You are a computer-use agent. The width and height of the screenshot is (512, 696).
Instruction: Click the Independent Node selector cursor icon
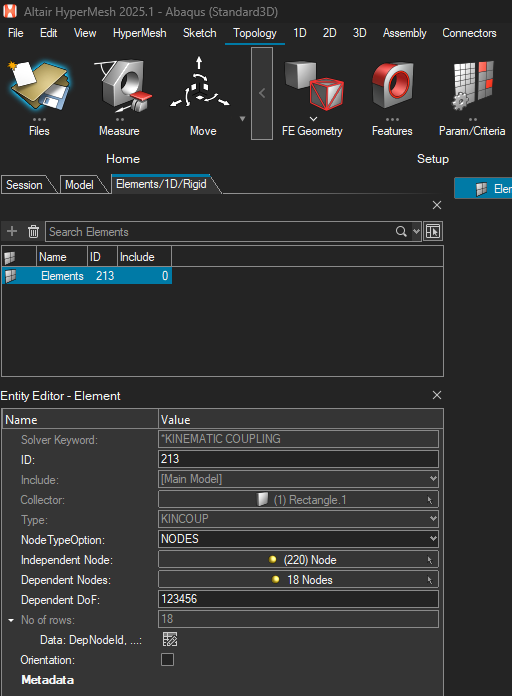[x=429, y=560]
